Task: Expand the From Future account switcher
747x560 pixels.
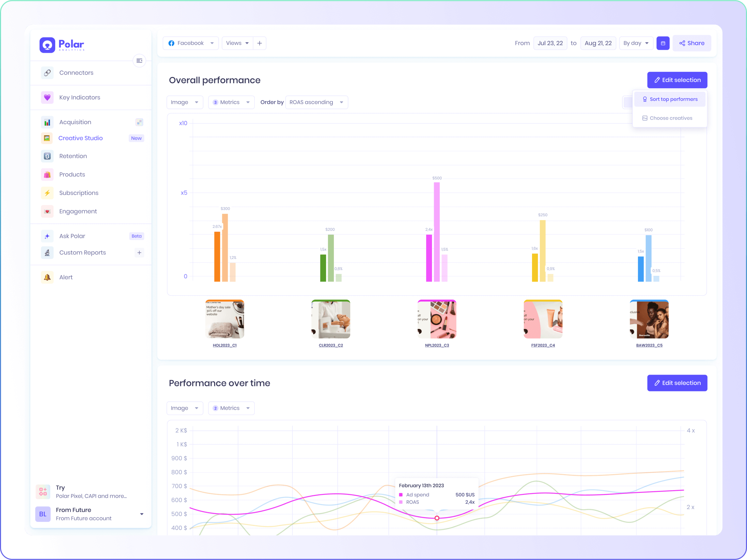Action: point(142,514)
